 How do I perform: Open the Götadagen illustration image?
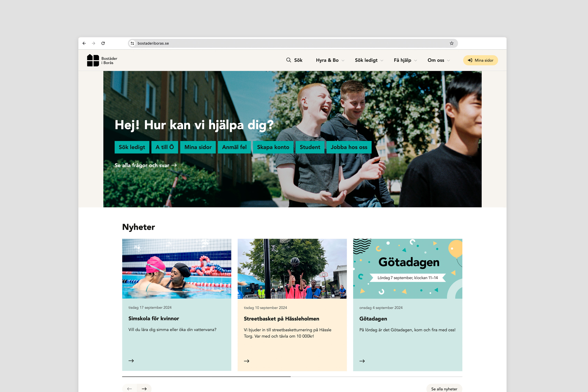coord(407,269)
